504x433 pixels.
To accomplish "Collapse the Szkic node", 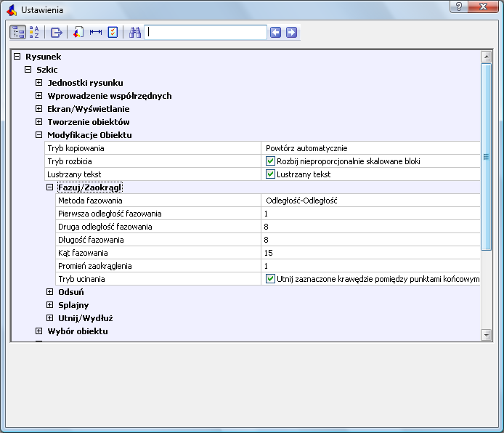I will (28, 70).
